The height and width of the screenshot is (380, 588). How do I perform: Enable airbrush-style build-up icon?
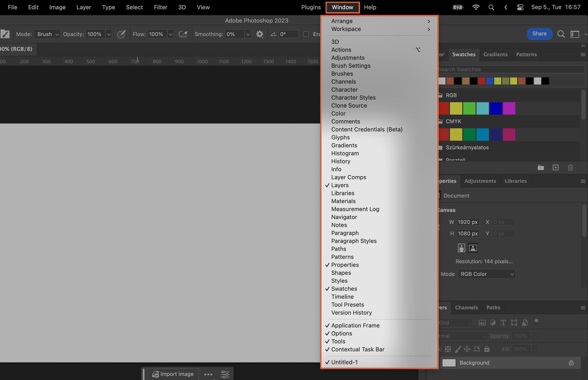pos(183,34)
